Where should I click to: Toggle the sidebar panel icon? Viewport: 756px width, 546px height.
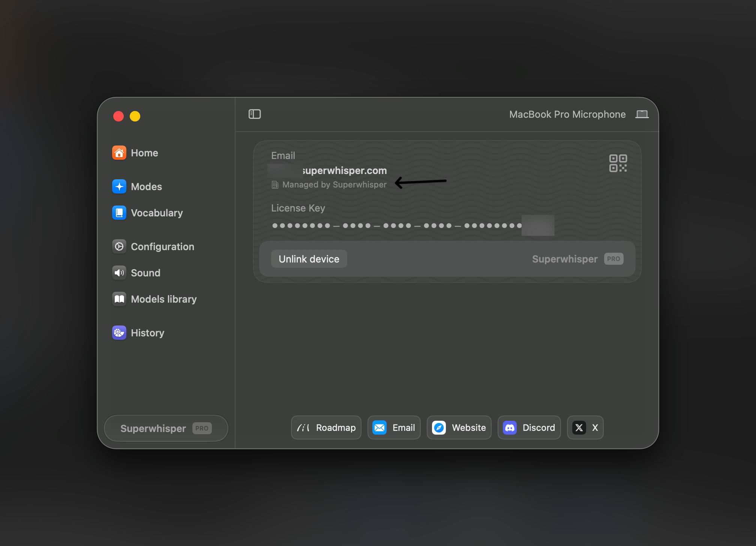(255, 114)
